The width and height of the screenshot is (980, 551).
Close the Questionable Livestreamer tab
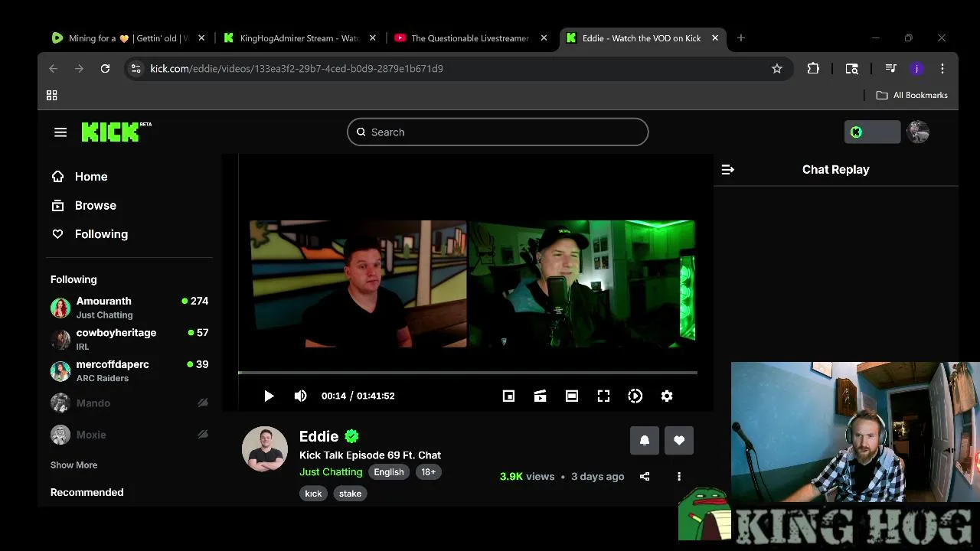pos(544,38)
